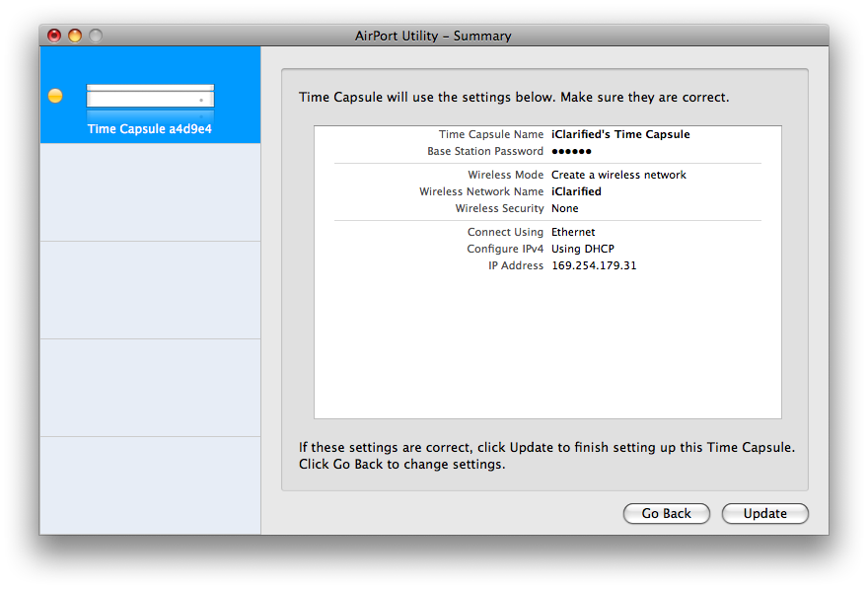
Task: Select the iClarified's Time Capsule name value
Action: tap(620, 134)
